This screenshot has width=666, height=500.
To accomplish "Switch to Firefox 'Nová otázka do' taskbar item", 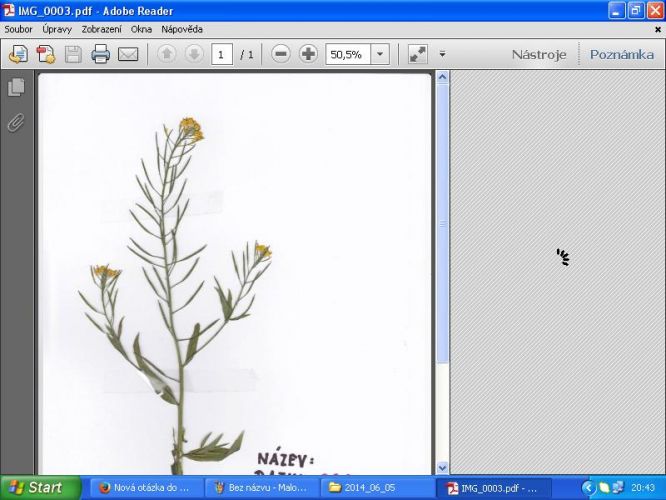I will click(145, 488).
